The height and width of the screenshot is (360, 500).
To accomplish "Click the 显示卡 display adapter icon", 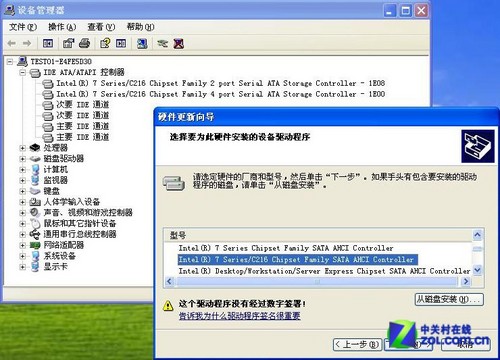I will (x=35, y=267).
